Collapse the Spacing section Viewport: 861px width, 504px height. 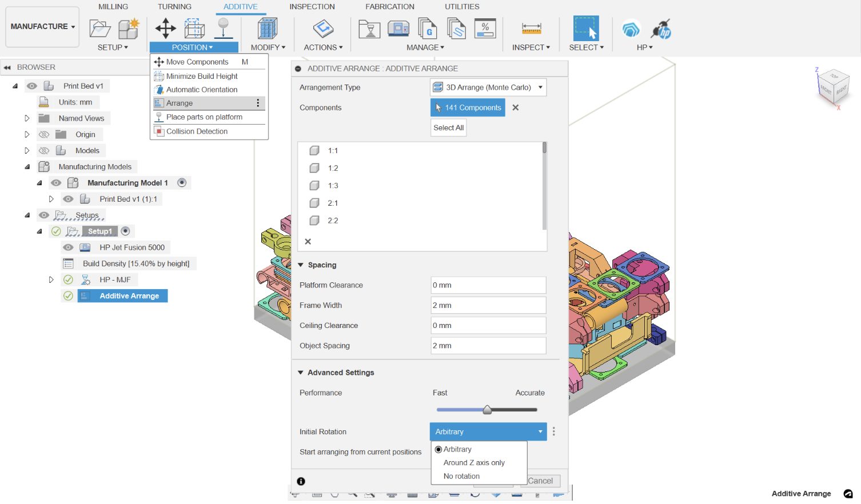301,265
